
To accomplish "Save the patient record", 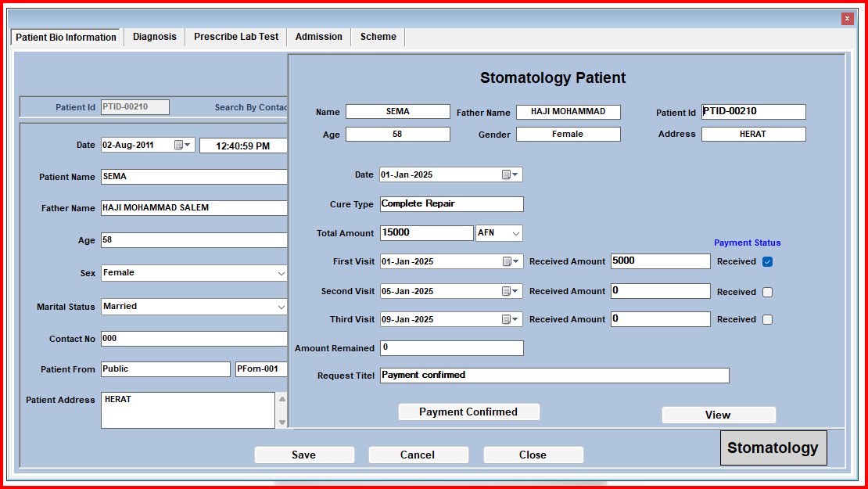I will (x=304, y=455).
